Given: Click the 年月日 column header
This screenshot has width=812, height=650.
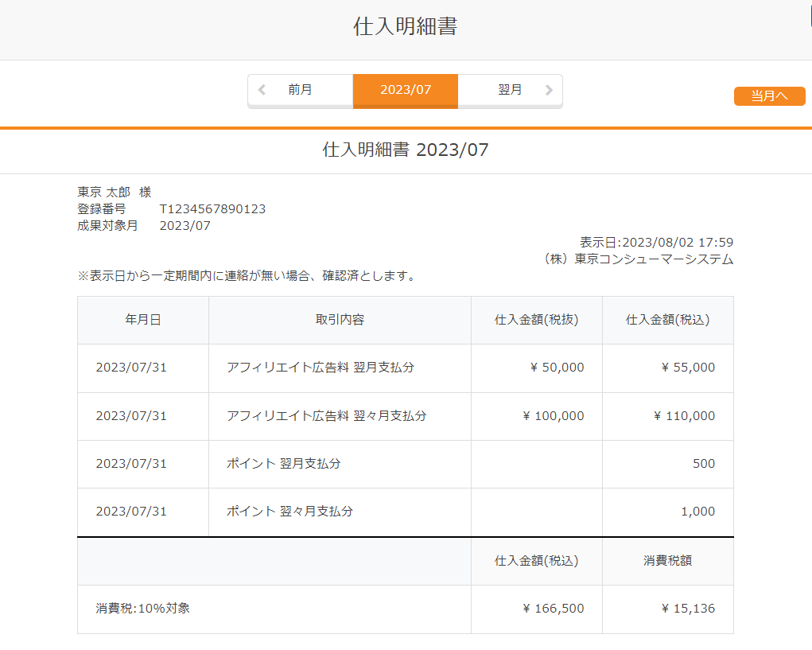Looking at the screenshot, I should [x=143, y=320].
